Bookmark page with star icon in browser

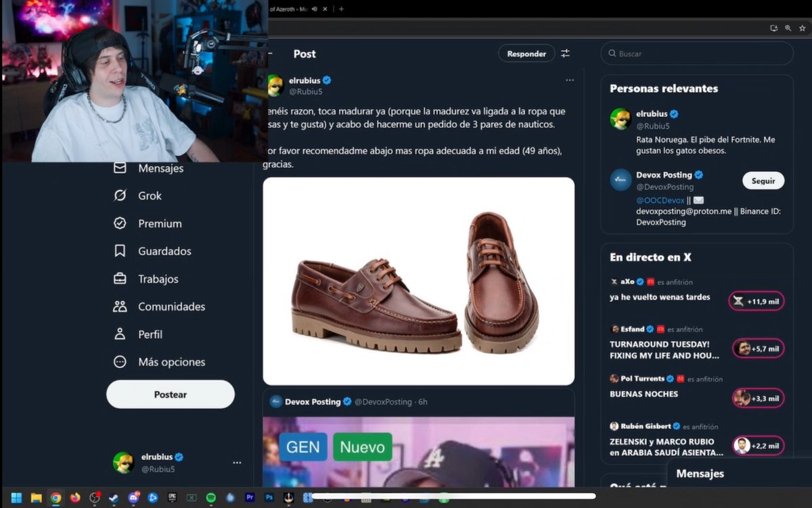[x=803, y=28]
